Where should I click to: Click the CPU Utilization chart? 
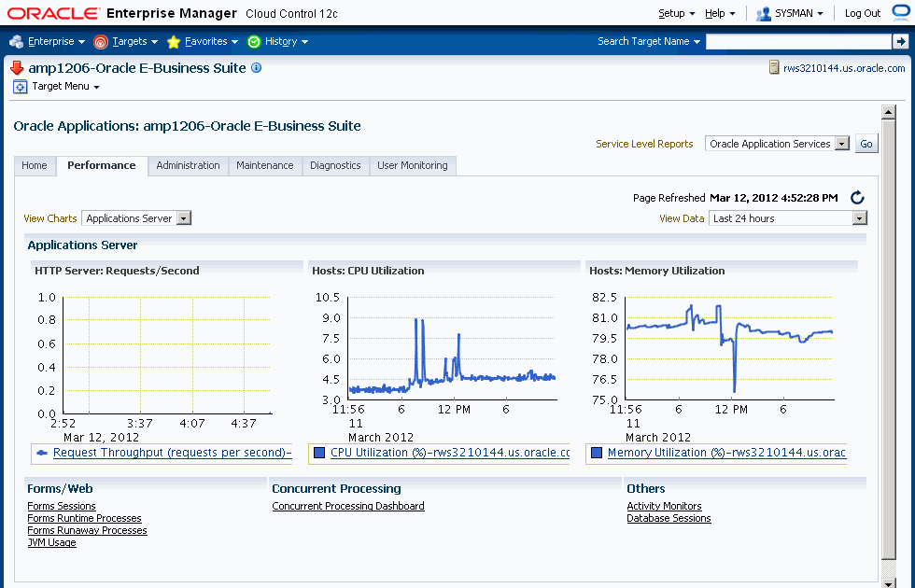tap(452, 348)
